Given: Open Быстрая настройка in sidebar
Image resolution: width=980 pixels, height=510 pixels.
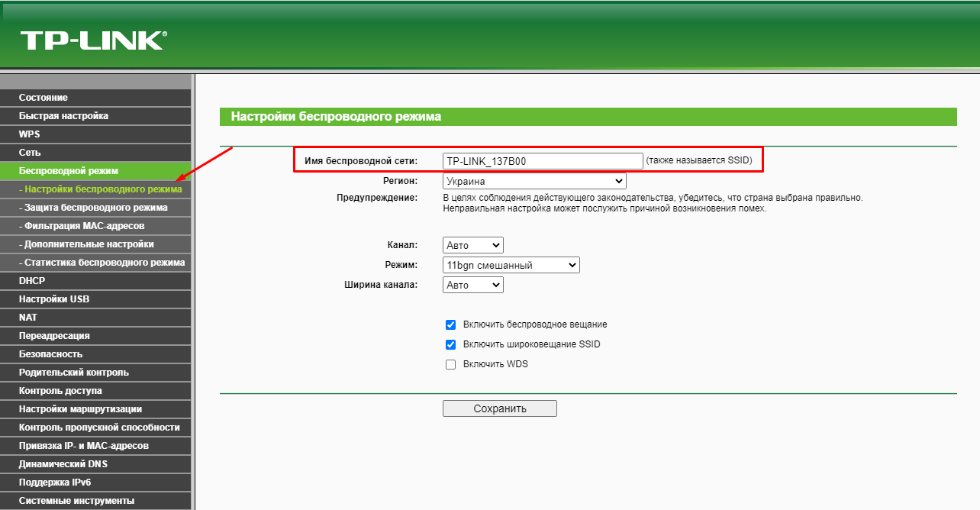Looking at the screenshot, I should pos(95,116).
